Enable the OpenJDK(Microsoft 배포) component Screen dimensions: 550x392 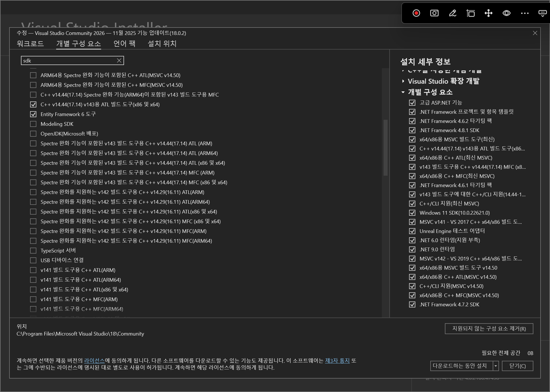(x=33, y=134)
